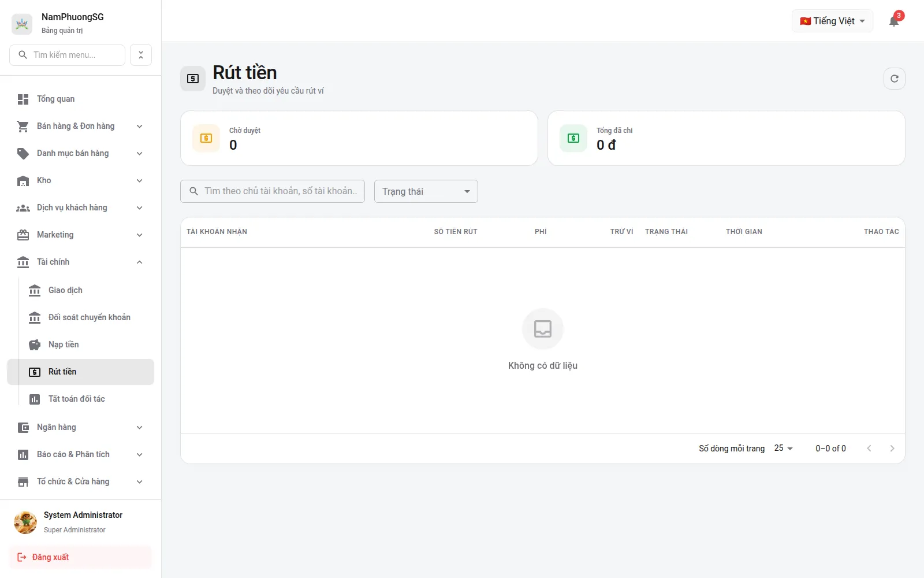Click the account holder search field
This screenshot has height=578, width=924.
coord(273,191)
